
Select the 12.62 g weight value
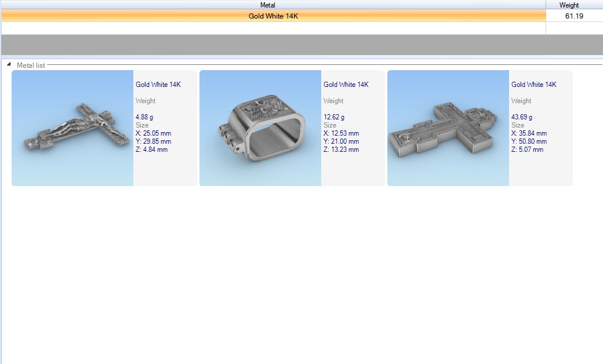point(334,117)
